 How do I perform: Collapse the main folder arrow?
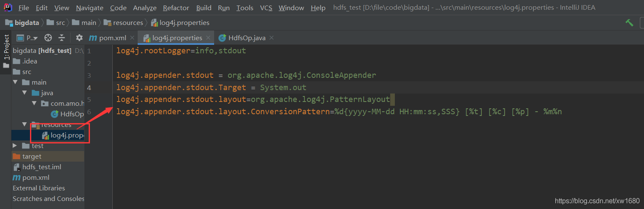(16, 82)
